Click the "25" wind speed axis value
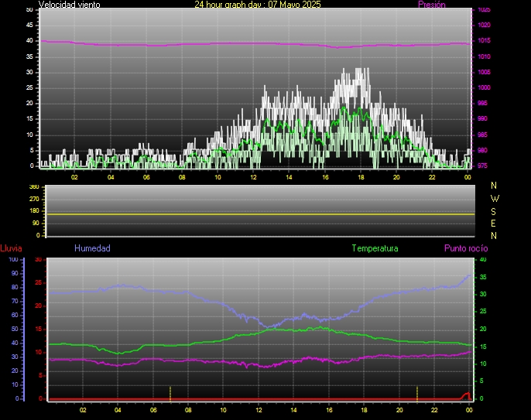Viewport: 531px width, 420px height. [29, 87]
